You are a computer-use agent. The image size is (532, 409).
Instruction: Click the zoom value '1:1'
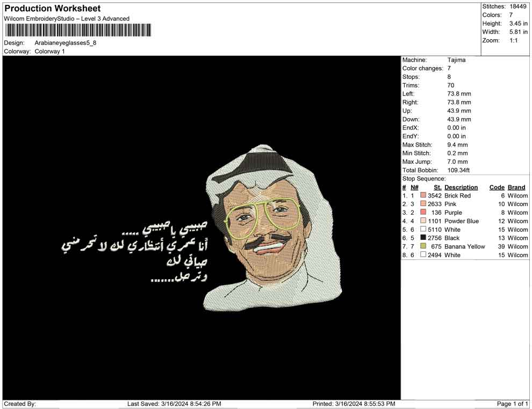514,40
